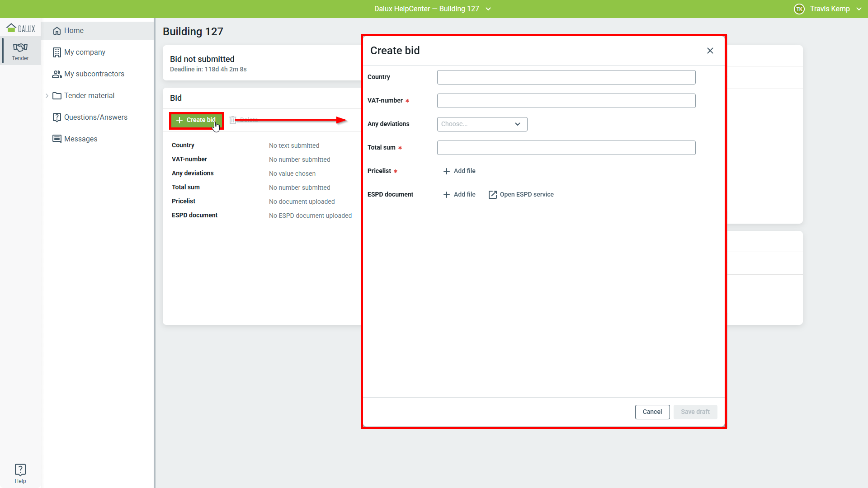Click the Pricelist Add file plus icon
The width and height of the screenshot is (868, 488).
click(x=447, y=171)
